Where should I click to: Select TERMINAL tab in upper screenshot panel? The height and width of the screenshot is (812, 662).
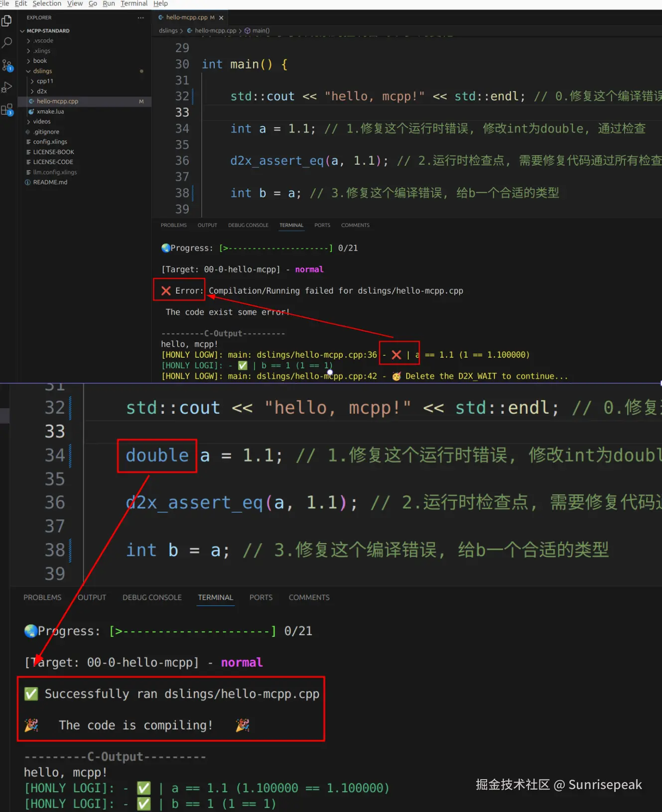click(x=291, y=226)
